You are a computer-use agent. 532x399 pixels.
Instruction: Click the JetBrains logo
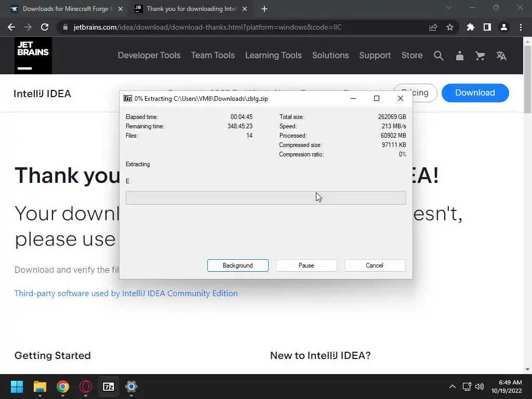[33, 55]
